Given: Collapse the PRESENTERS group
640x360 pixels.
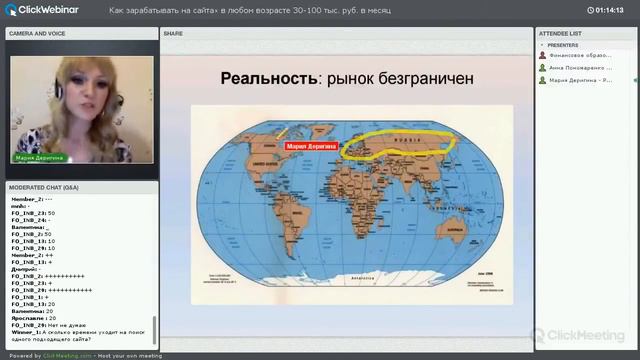Looking at the screenshot, I should (542, 45).
